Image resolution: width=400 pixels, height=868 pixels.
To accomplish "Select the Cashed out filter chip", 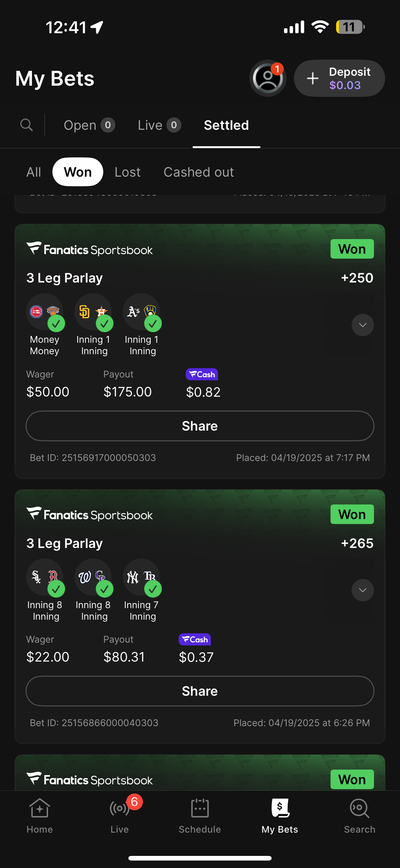I will [x=199, y=172].
